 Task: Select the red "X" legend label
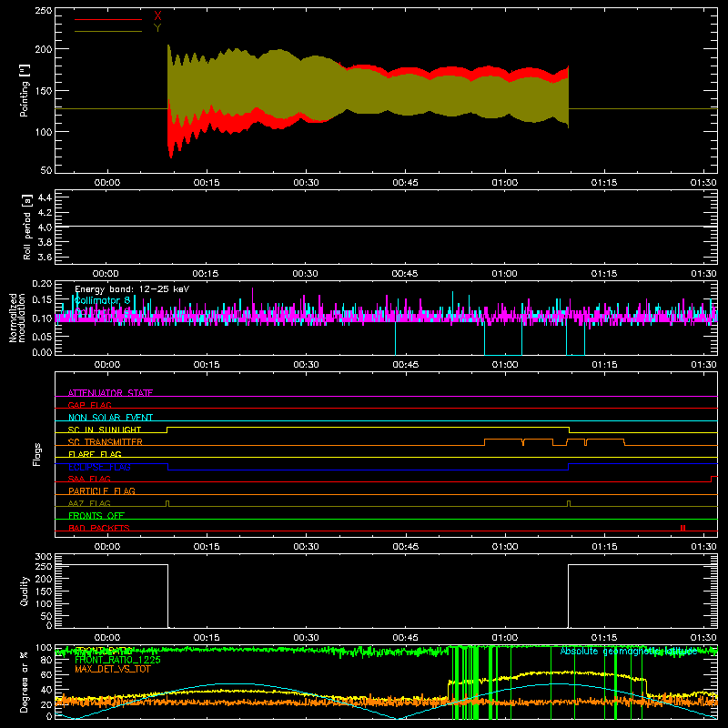157,16
